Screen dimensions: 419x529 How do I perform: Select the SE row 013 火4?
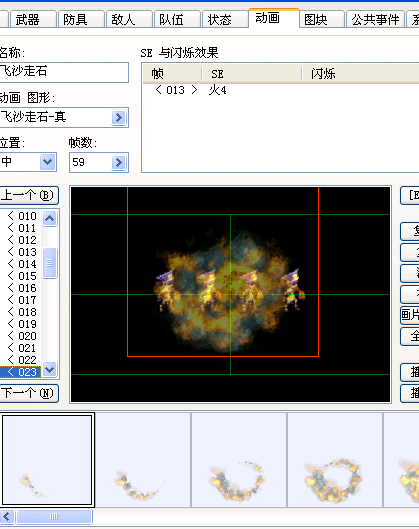(x=280, y=90)
